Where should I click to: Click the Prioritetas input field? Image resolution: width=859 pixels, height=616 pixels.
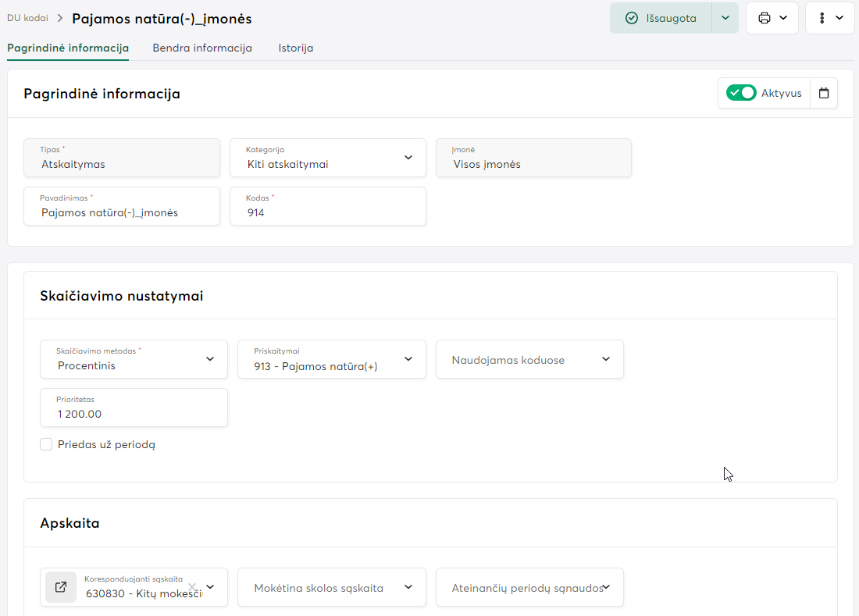pos(134,413)
